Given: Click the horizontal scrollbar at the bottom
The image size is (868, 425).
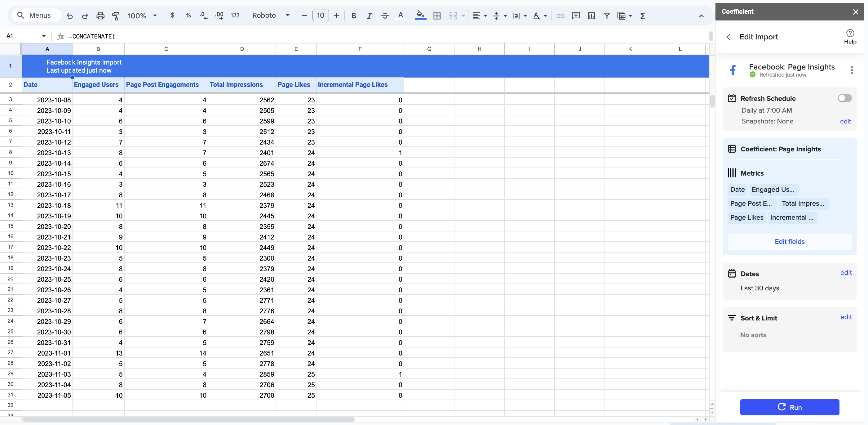Looking at the screenshot, I should pyautogui.click(x=189, y=419).
